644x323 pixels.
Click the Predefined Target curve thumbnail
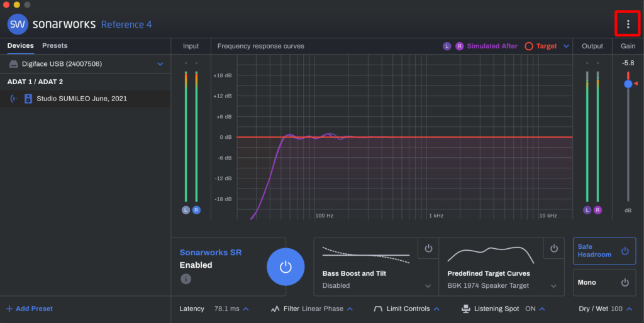coord(491,255)
